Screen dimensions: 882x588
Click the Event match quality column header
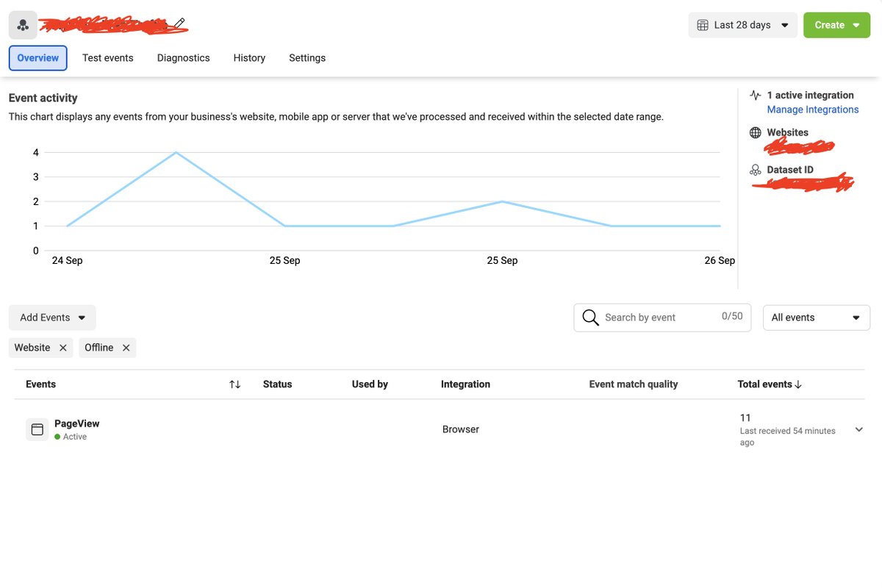click(x=634, y=384)
